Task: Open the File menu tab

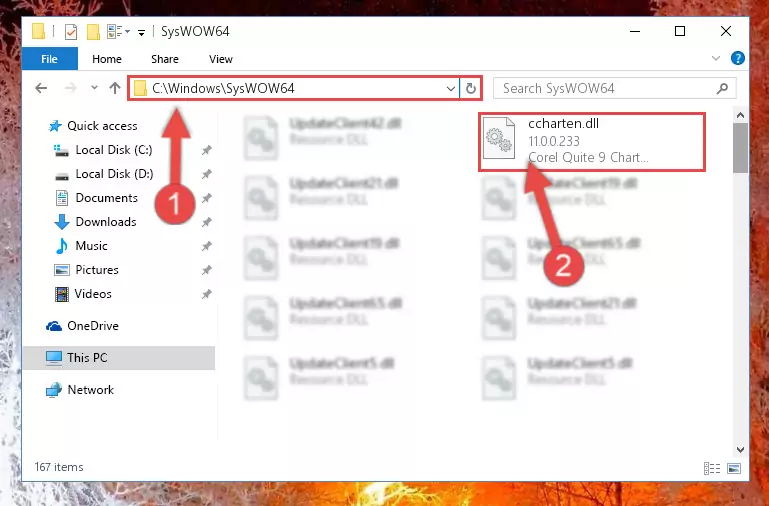Action: click(x=50, y=59)
